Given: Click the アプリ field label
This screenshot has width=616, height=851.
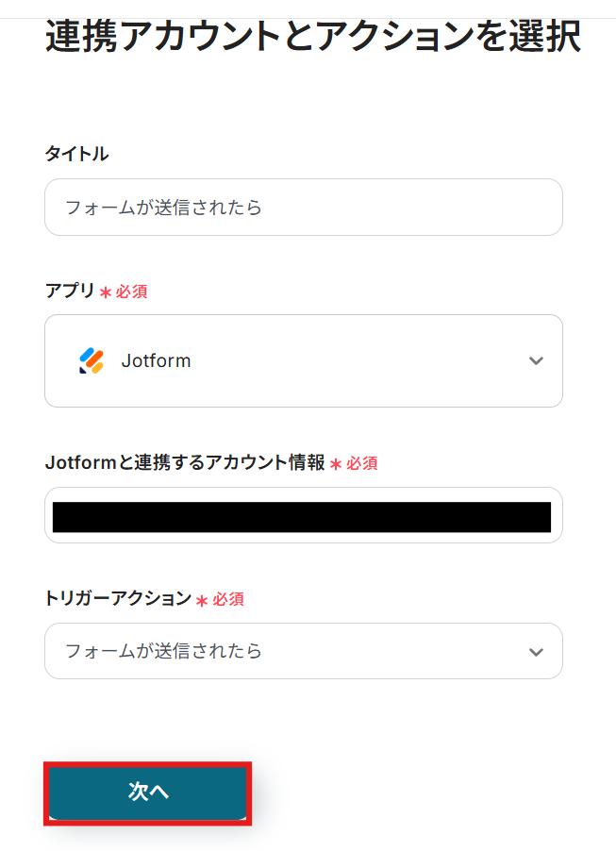Looking at the screenshot, I should point(70,291).
